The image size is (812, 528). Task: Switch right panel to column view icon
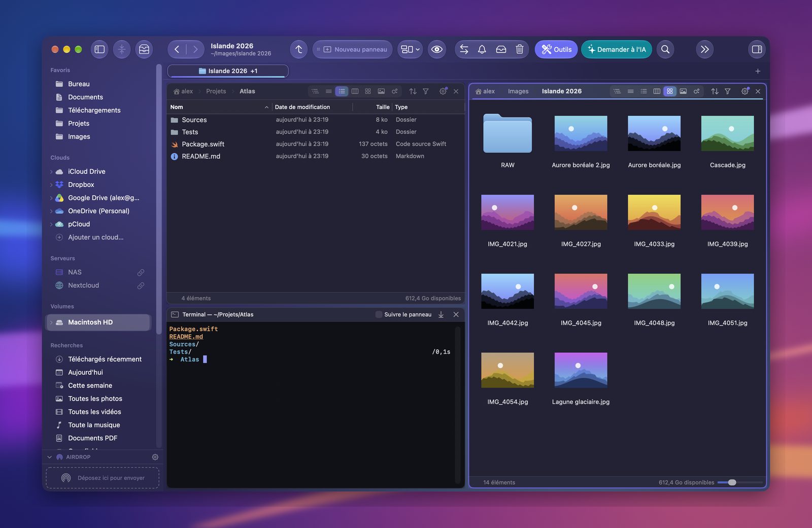coord(657,91)
